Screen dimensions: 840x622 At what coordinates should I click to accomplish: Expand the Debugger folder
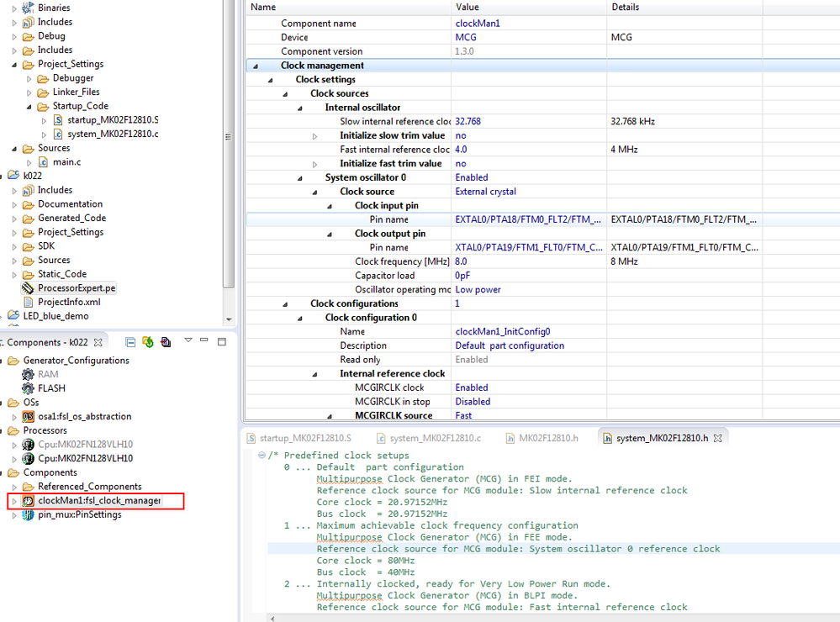click(x=29, y=79)
